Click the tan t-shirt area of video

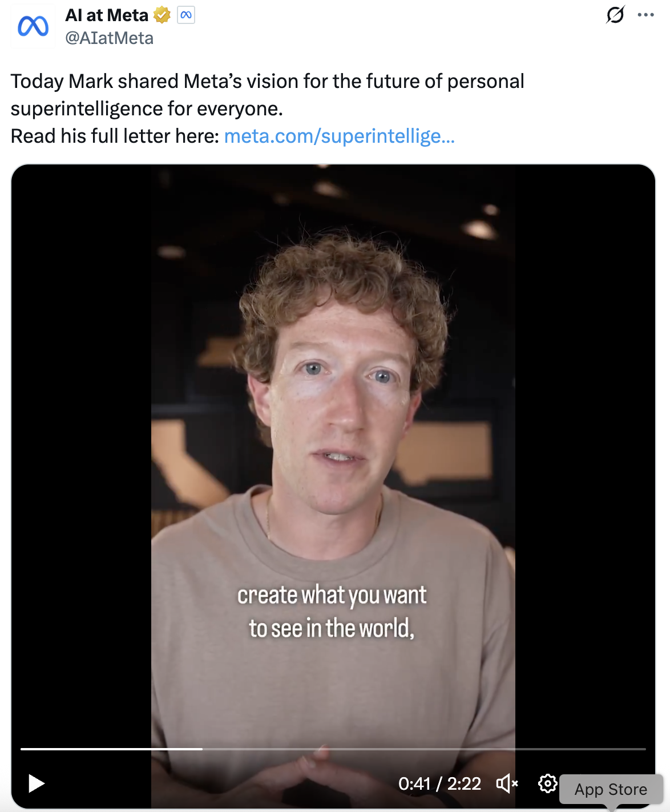point(333,685)
